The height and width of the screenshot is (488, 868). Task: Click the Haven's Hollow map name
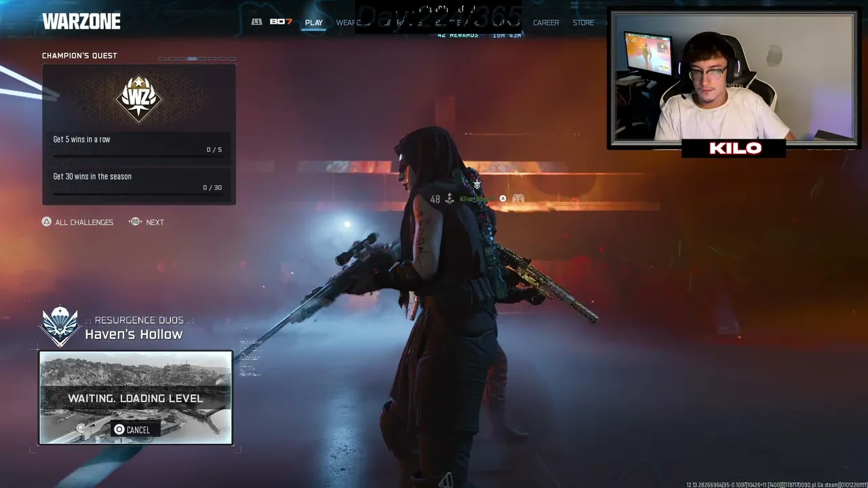134,334
